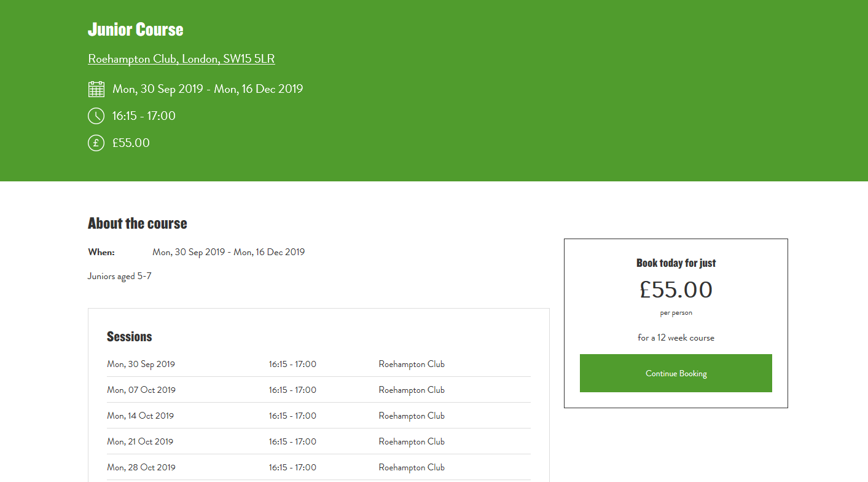Click the calendar icon in the header
The image size is (868, 482).
tap(96, 89)
